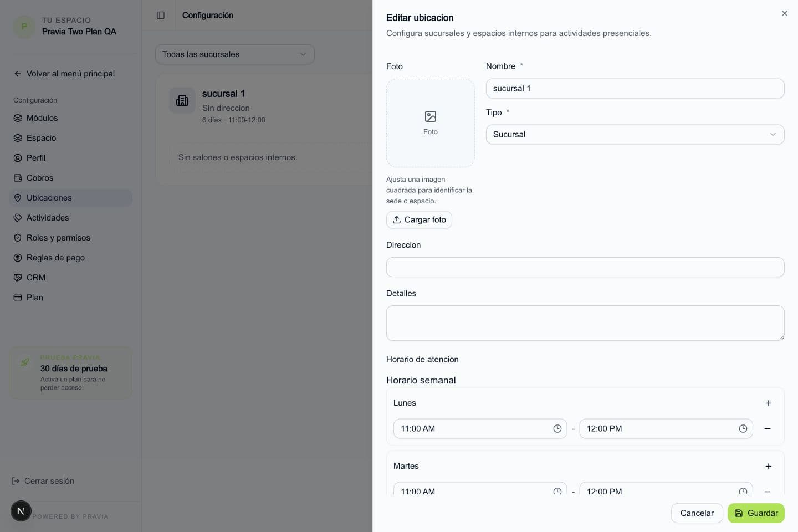Click the Lunes 12:00 PM end time field
The image size is (798, 532).
[x=666, y=428]
